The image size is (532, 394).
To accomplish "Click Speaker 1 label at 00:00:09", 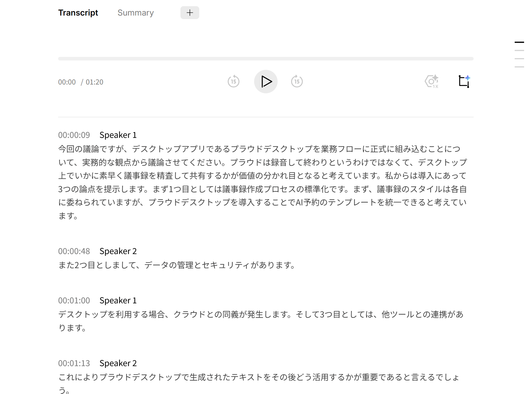I will click(118, 135).
